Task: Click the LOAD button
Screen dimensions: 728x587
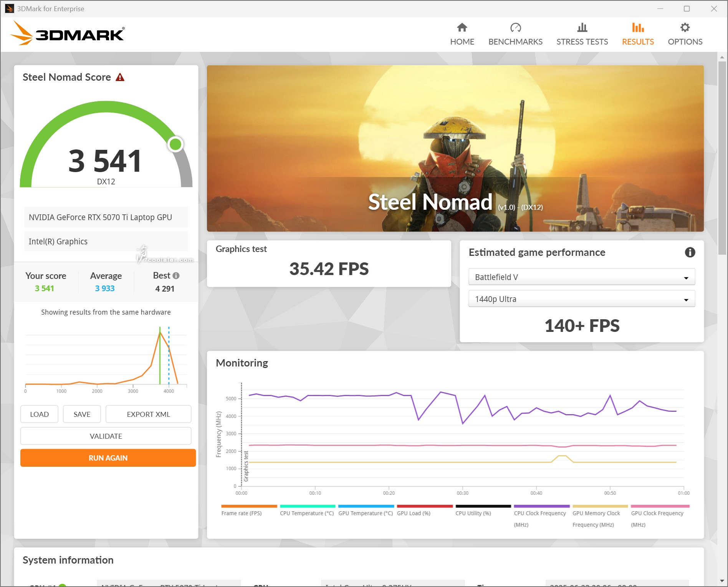Action: click(x=39, y=414)
